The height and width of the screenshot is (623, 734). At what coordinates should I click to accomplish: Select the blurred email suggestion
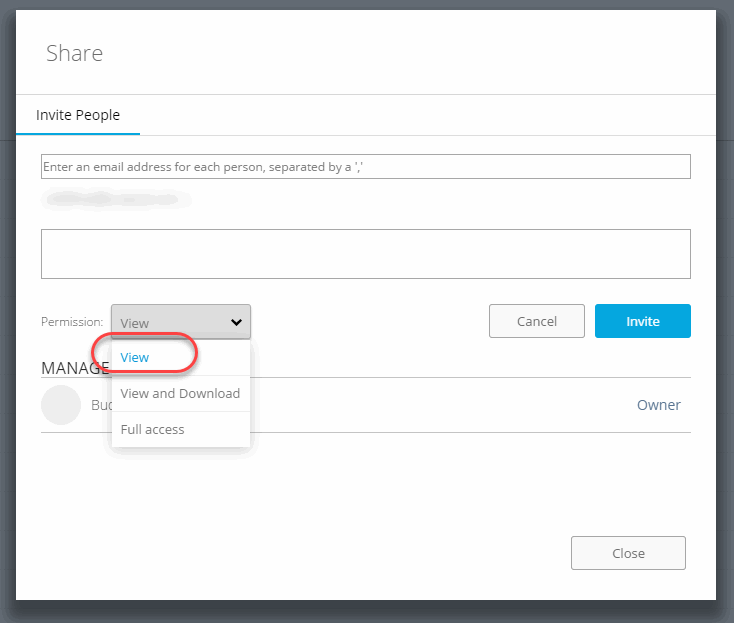tap(116, 200)
